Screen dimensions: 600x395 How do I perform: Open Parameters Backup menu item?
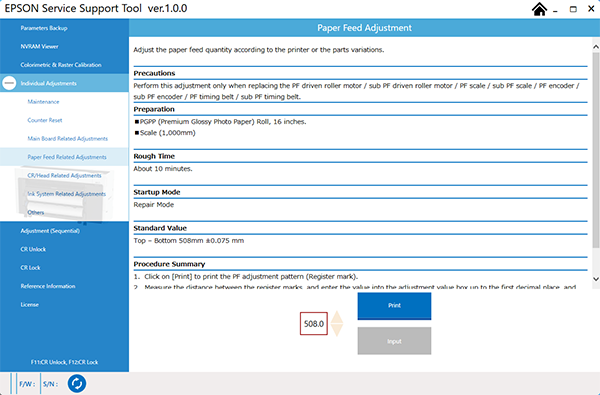pos(44,28)
